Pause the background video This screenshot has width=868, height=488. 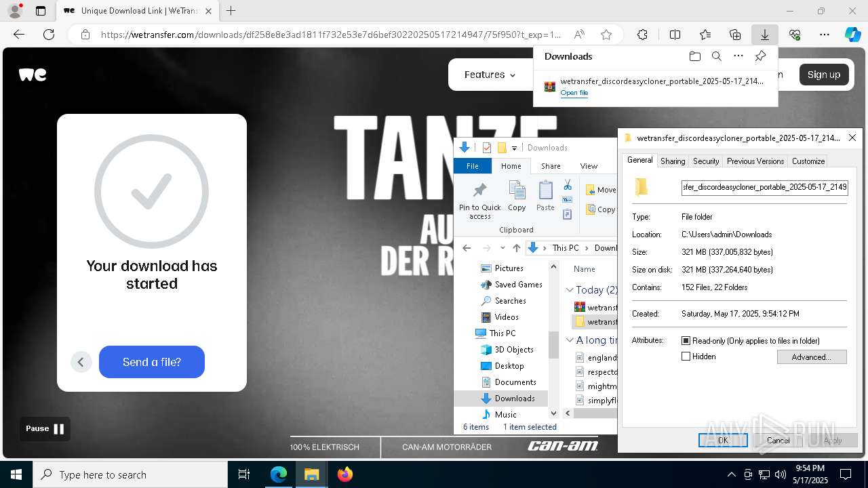(x=45, y=428)
